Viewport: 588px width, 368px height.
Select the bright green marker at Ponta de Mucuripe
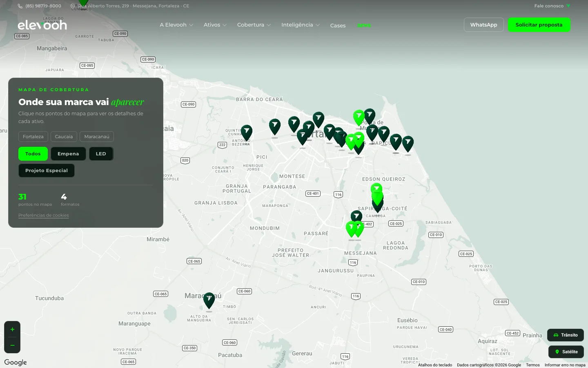click(x=359, y=119)
